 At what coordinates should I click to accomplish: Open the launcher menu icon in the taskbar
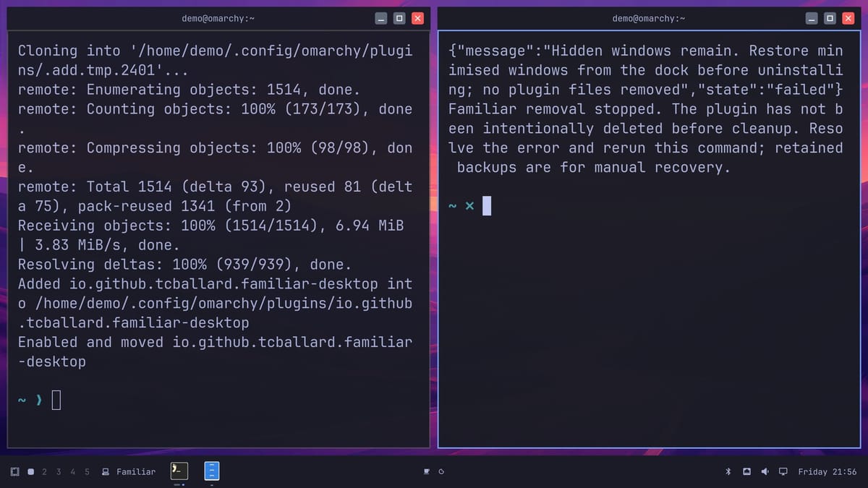[x=14, y=471]
